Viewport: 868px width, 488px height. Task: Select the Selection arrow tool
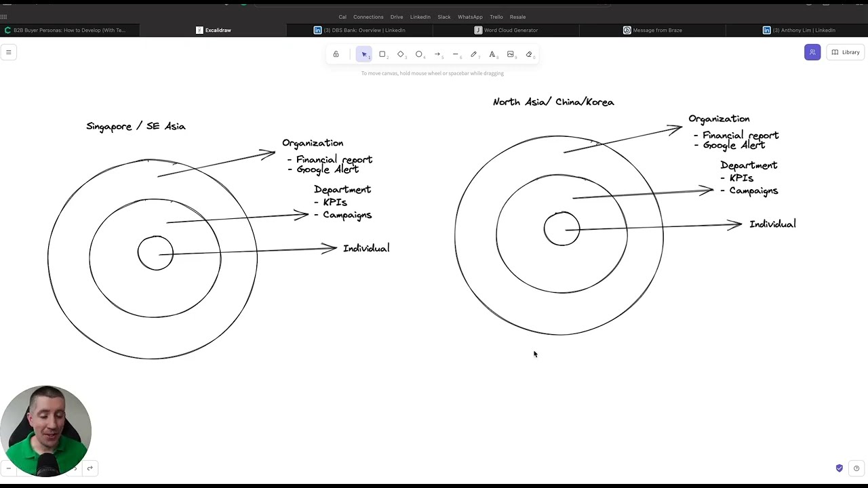[364, 54]
